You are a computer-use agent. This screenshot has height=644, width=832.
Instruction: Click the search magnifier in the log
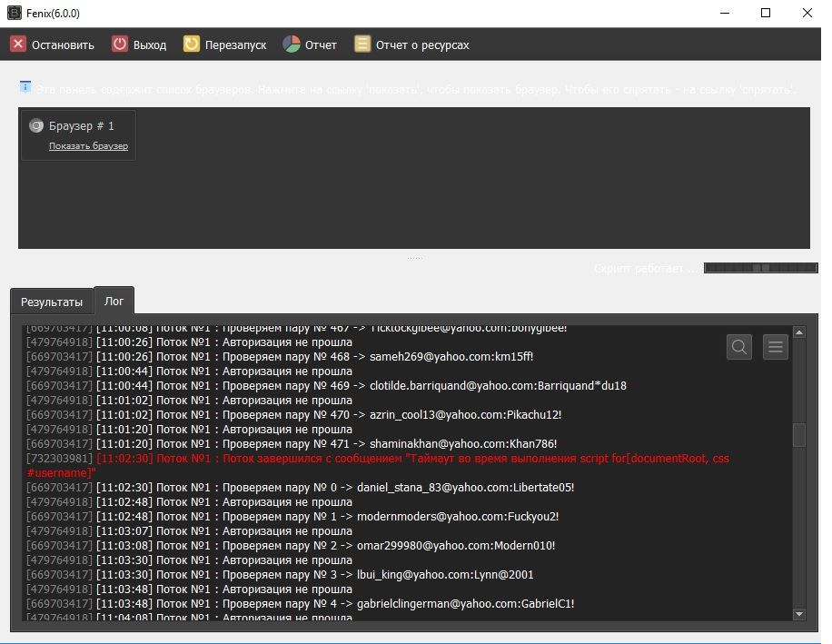(x=739, y=346)
